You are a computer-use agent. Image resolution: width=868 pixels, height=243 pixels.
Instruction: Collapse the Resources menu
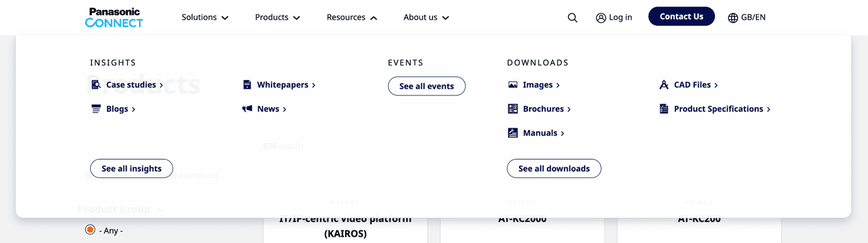click(352, 18)
